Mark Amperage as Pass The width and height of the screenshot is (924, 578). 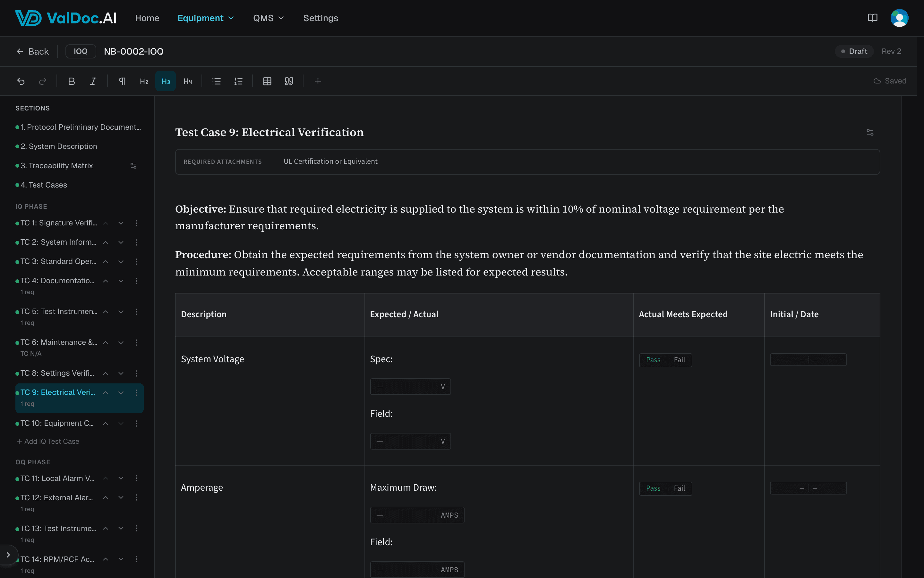point(653,488)
